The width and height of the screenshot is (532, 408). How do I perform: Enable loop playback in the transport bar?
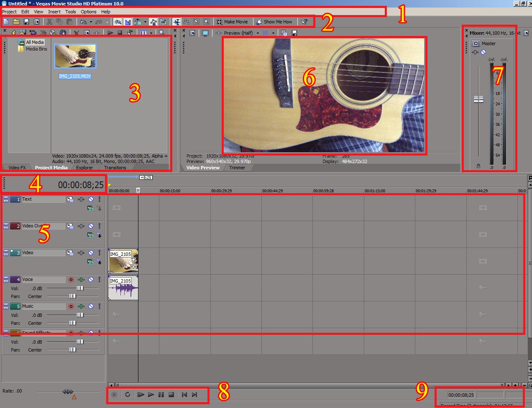point(128,394)
